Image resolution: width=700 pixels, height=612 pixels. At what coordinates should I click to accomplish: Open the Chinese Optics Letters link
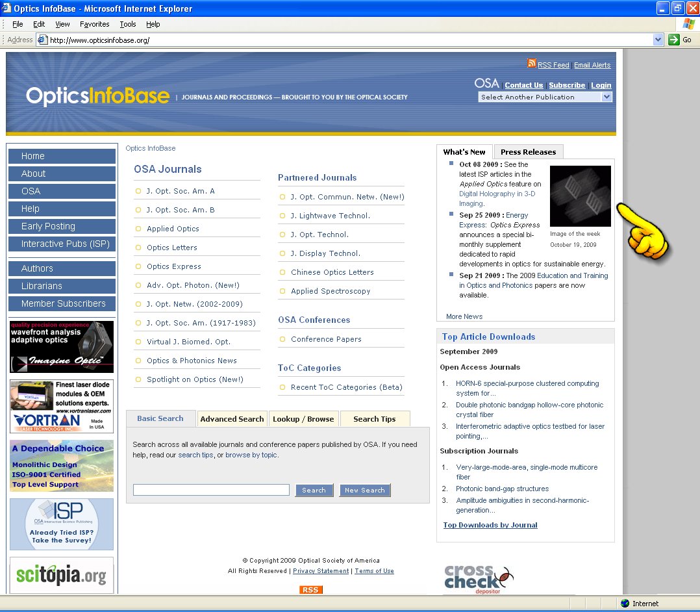[x=332, y=272]
